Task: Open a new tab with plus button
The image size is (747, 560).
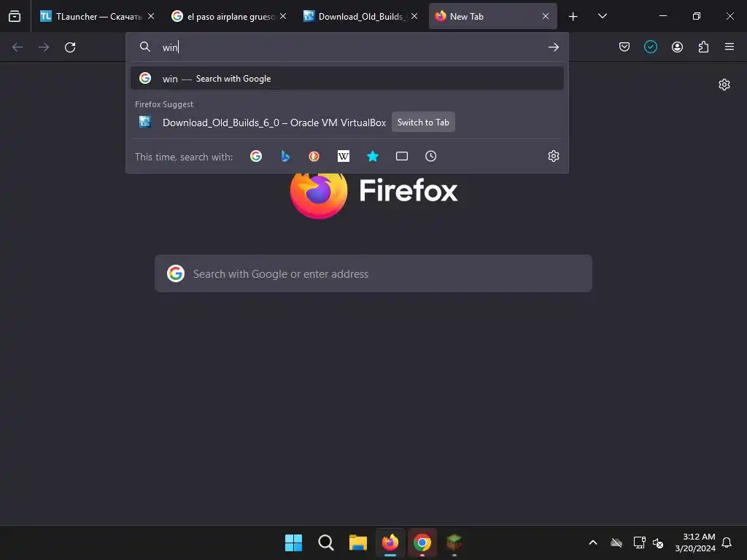Action: click(573, 16)
